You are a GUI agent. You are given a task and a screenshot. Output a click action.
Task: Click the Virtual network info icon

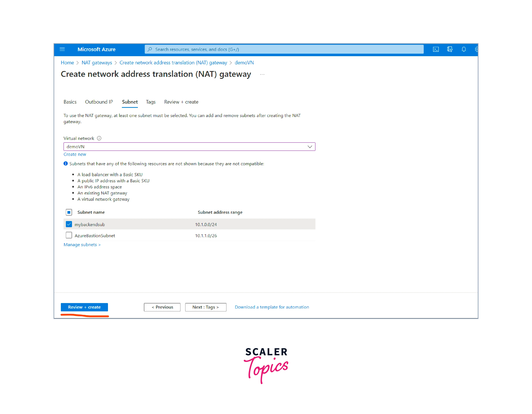point(99,138)
